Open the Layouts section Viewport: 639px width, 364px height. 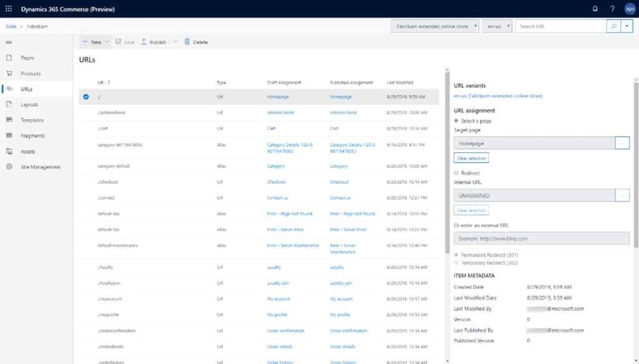point(29,104)
